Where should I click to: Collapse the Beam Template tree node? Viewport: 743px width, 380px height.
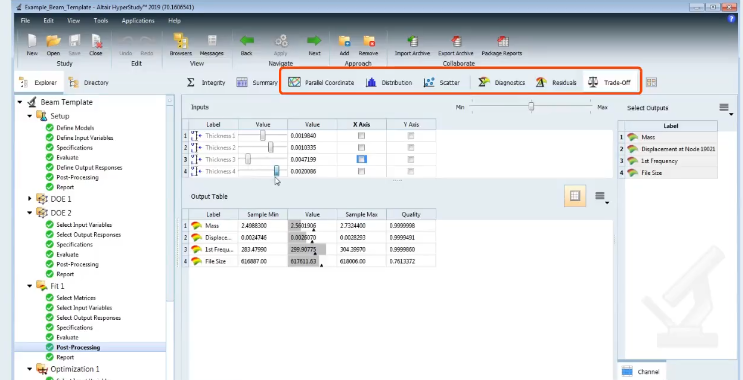pyautogui.click(x=20, y=102)
